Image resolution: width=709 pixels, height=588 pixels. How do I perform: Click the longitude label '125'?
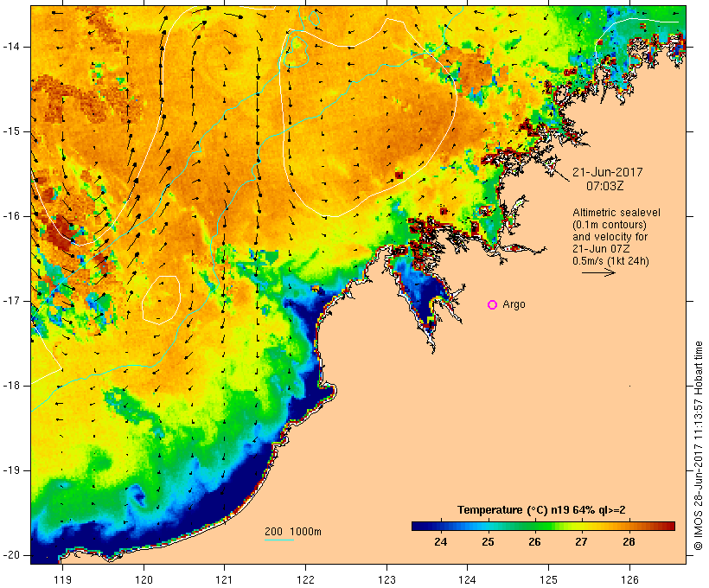point(548,579)
